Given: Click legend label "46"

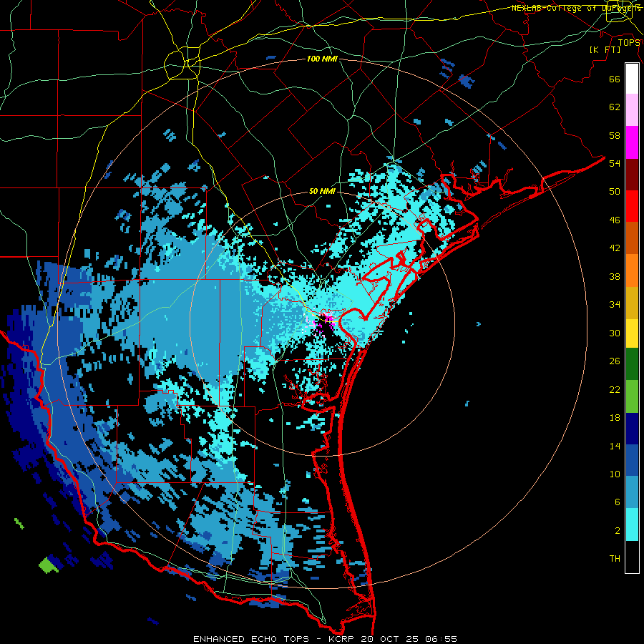Looking at the screenshot, I should [x=615, y=220].
